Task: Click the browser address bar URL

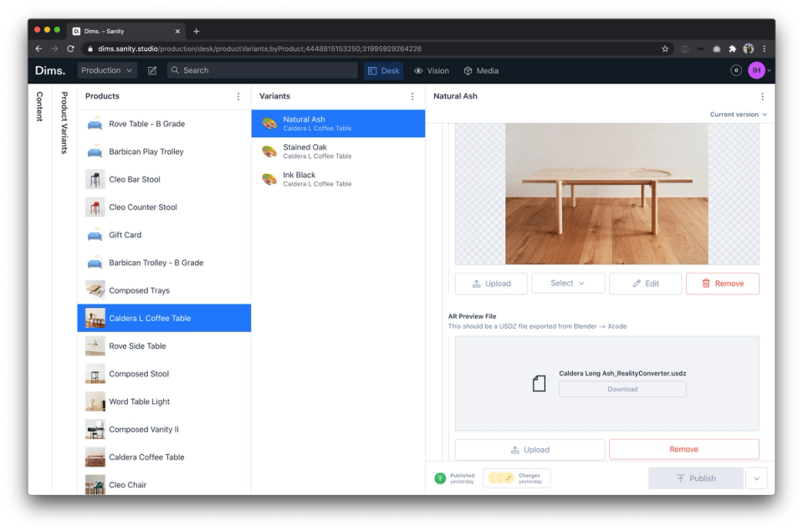Action: click(x=259, y=49)
